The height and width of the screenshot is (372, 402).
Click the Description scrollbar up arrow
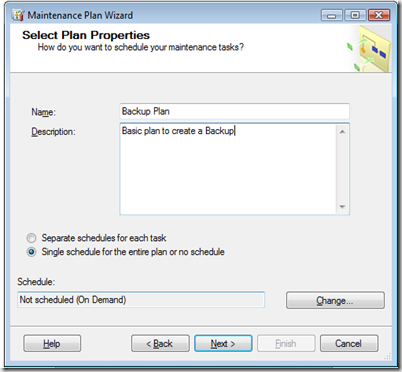pos(342,132)
